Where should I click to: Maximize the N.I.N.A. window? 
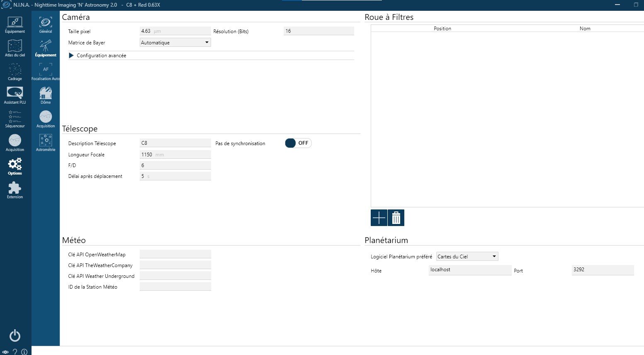[x=636, y=5]
